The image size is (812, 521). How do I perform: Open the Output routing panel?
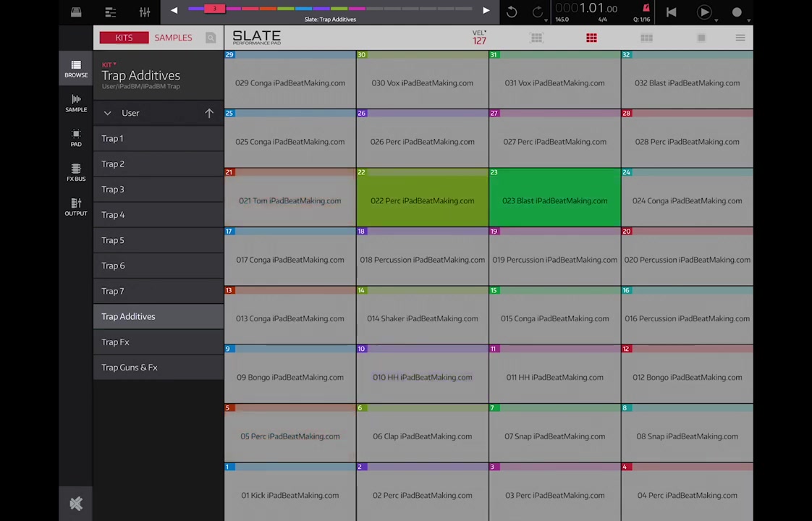[76, 207]
